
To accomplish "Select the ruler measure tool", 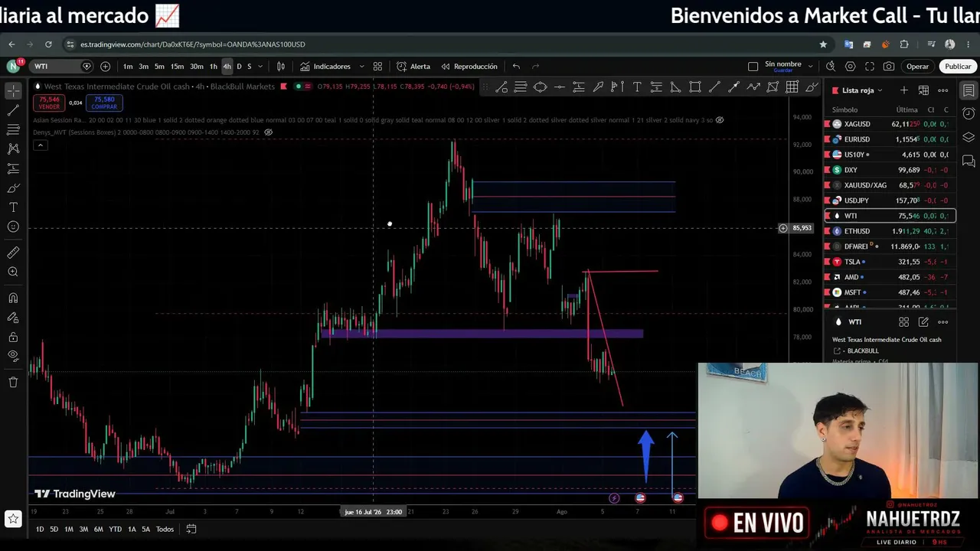I will [13, 253].
